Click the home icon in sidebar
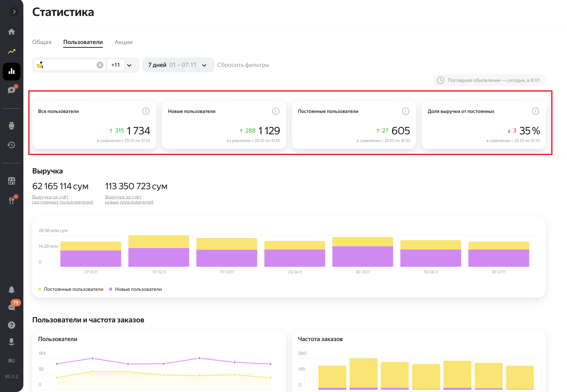This screenshot has width=567, height=392. click(12, 32)
